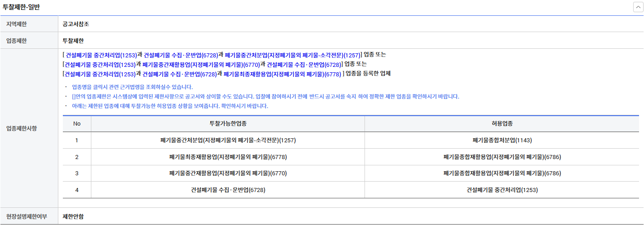Open 폐기물최종재활용업(6778) link in bracketed text
The height and width of the screenshot is (225, 644).
tap(282, 74)
